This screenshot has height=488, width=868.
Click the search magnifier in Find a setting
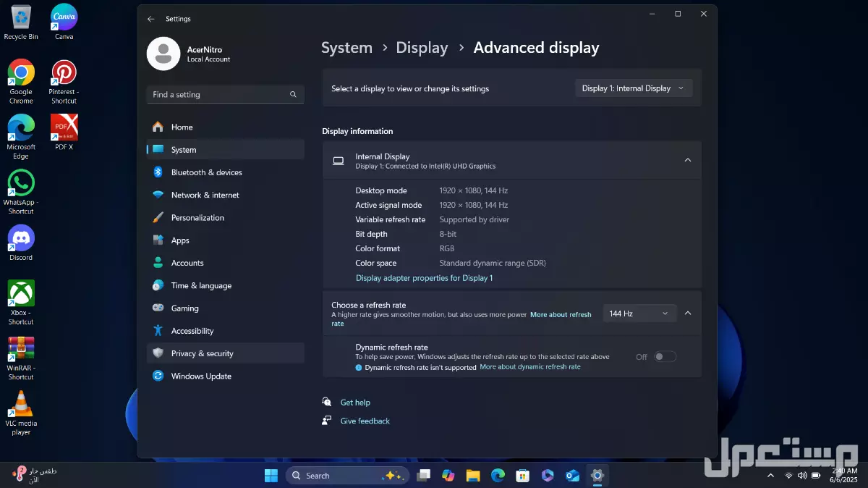pos(293,94)
